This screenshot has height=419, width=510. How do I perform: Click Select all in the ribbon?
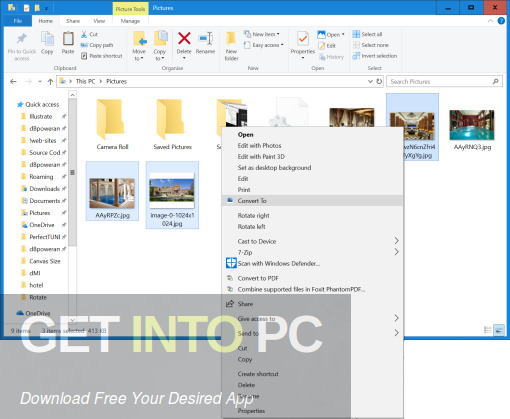tap(367, 34)
